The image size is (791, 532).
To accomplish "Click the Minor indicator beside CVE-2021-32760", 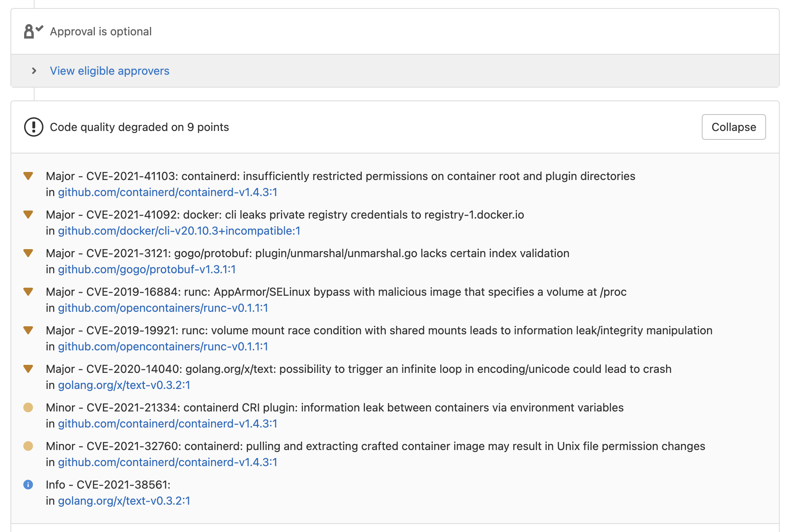I will 28,446.
